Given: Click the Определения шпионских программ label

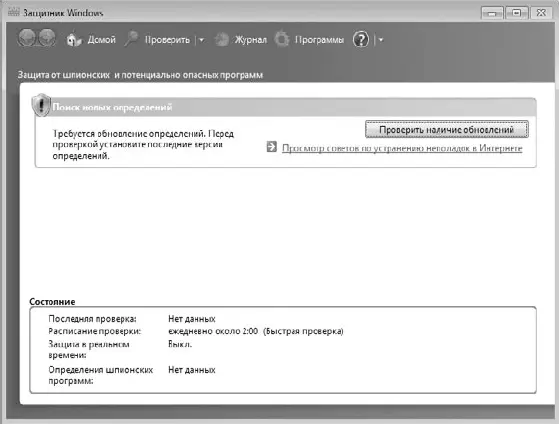Looking at the screenshot, I should [x=101, y=375].
